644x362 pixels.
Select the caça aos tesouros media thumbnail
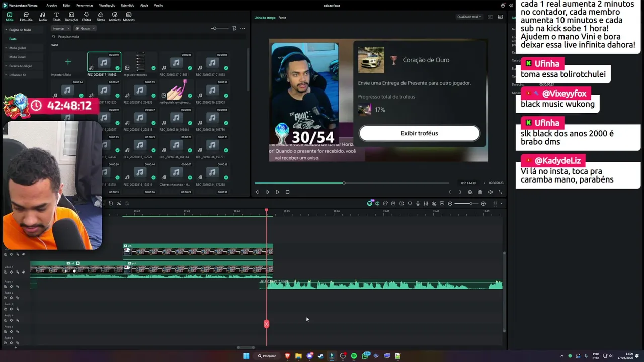pyautogui.click(x=140, y=62)
